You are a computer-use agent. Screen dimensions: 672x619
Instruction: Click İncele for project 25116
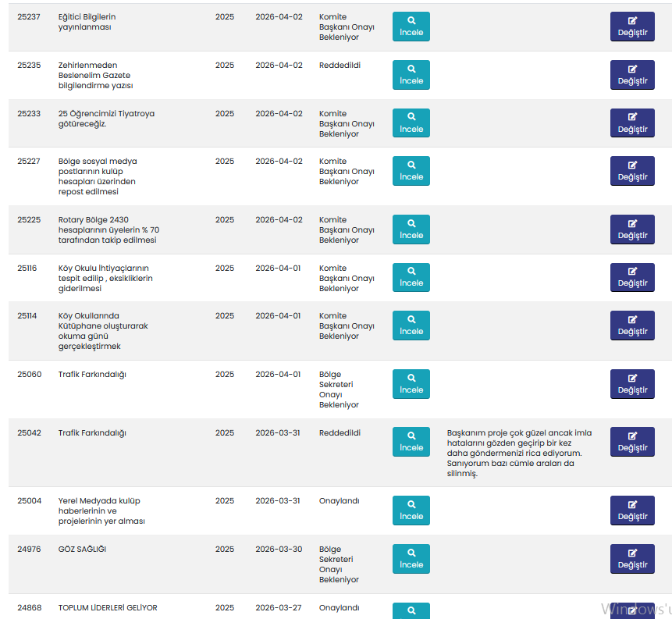(411, 277)
